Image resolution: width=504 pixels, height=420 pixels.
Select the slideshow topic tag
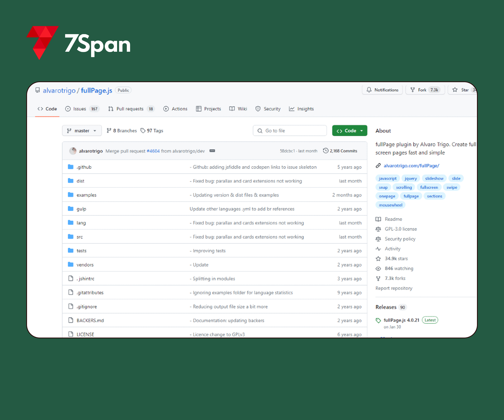pos(434,178)
